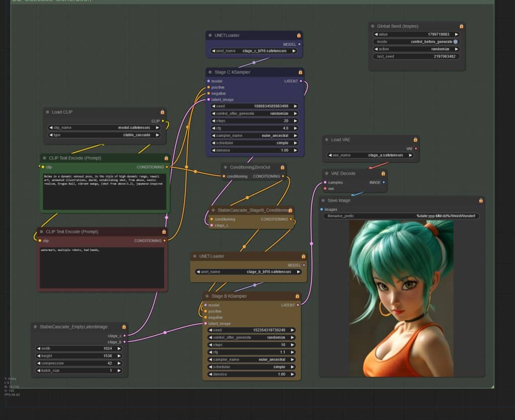Click the lock icon on the Save Image node
Image resolution: width=515 pixels, height=420 pixels.
click(481, 201)
